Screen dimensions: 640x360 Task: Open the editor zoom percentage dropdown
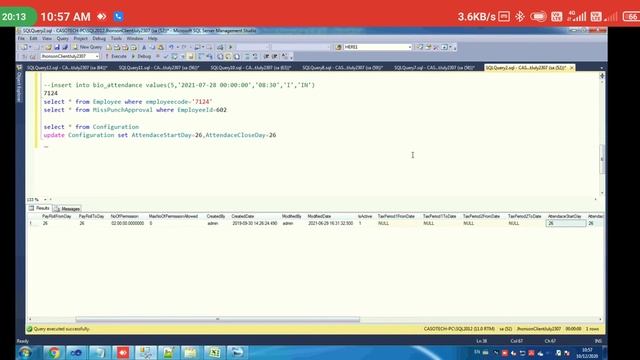(45, 200)
